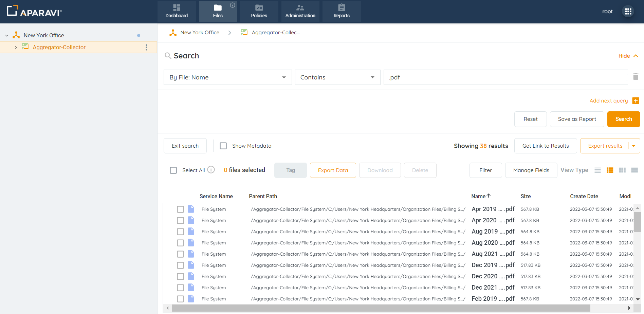Select the compact lines view type icon

[x=597, y=170]
